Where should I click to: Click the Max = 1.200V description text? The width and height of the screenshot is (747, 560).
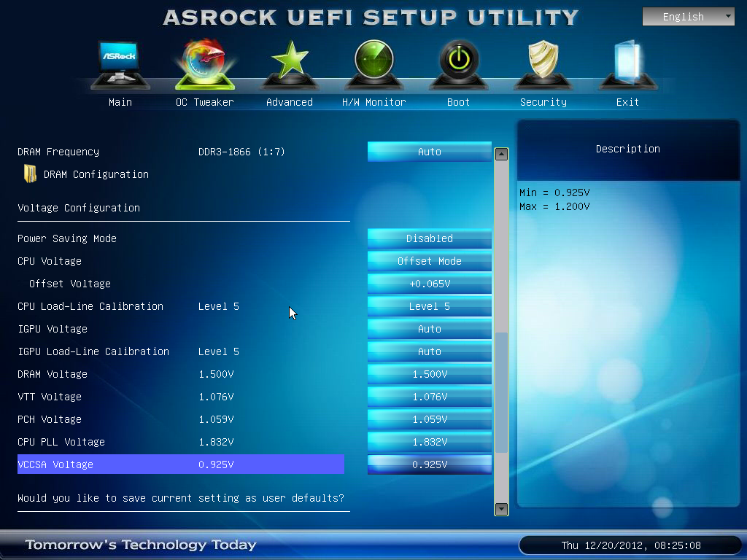(554, 206)
